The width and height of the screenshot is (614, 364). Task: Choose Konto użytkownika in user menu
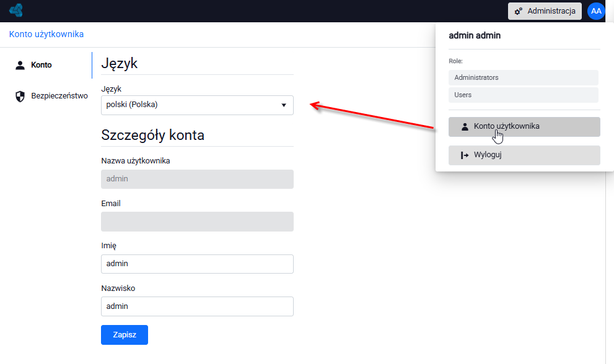524,127
